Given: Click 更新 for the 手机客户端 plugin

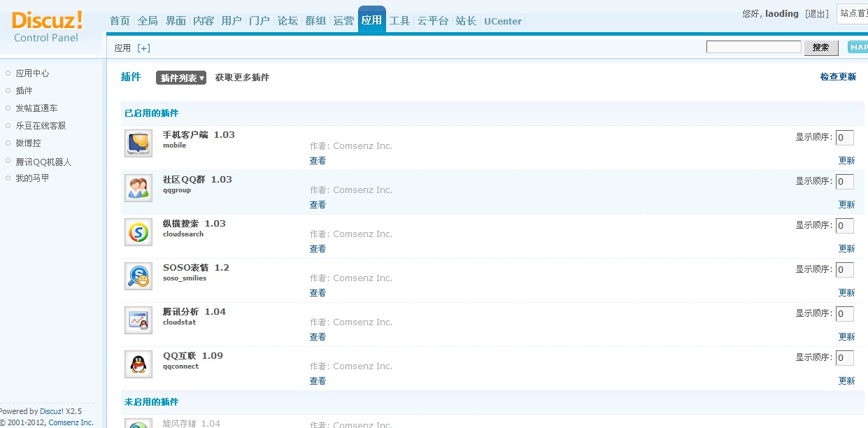Looking at the screenshot, I should pyautogui.click(x=846, y=161).
